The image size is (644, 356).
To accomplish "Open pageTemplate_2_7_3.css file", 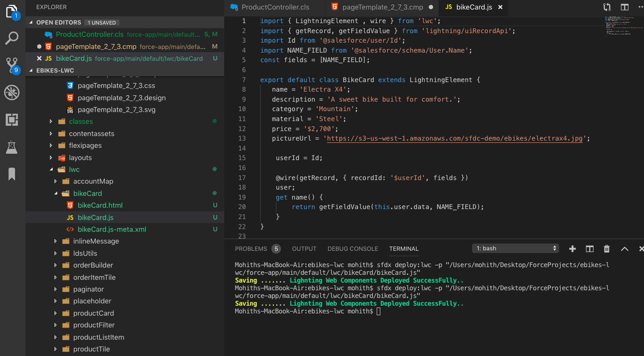I will [x=117, y=86].
